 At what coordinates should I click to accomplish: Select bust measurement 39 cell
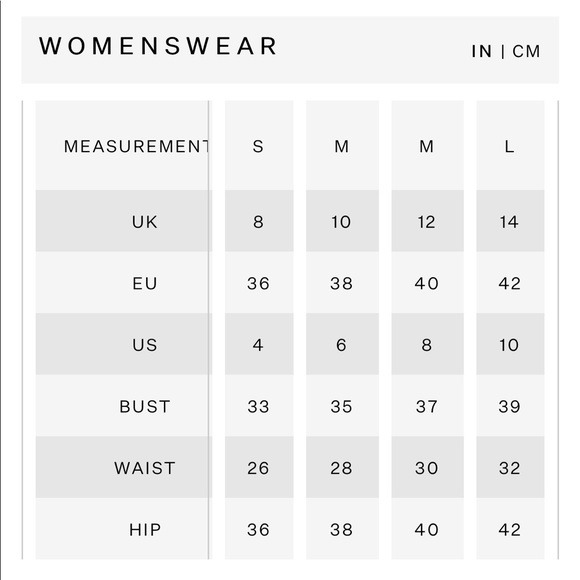(510, 405)
